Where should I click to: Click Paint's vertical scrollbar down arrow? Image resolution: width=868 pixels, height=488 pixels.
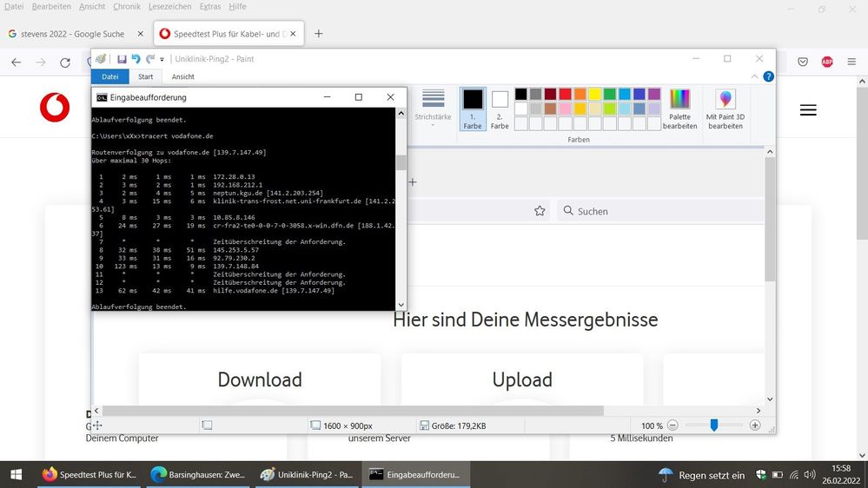point(770,399)
